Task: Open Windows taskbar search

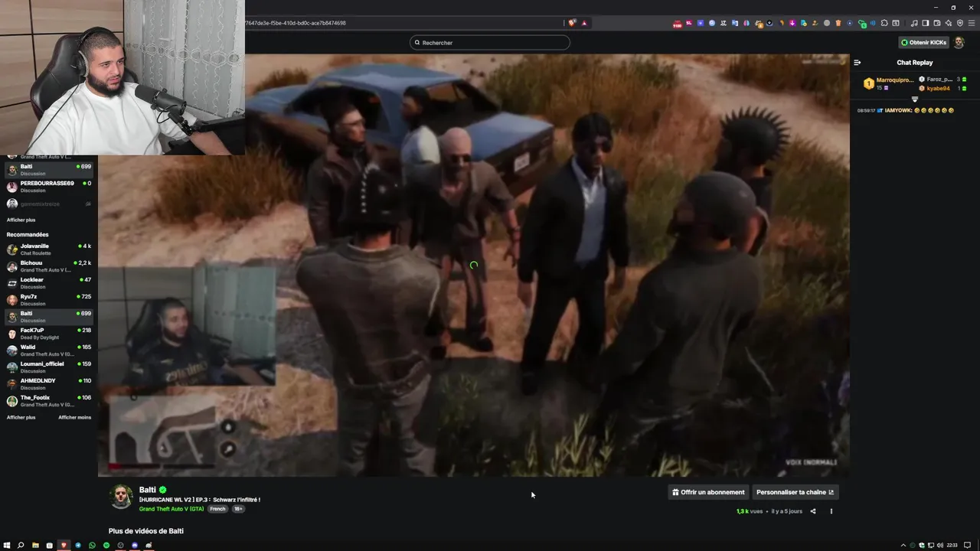Action: tap(21, 545)
